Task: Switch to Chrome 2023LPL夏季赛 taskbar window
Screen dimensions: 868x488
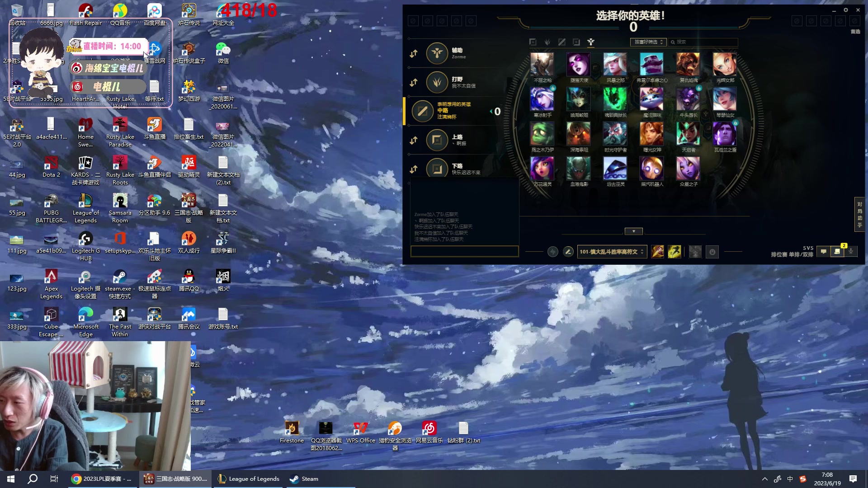Action: coord(102,479)
